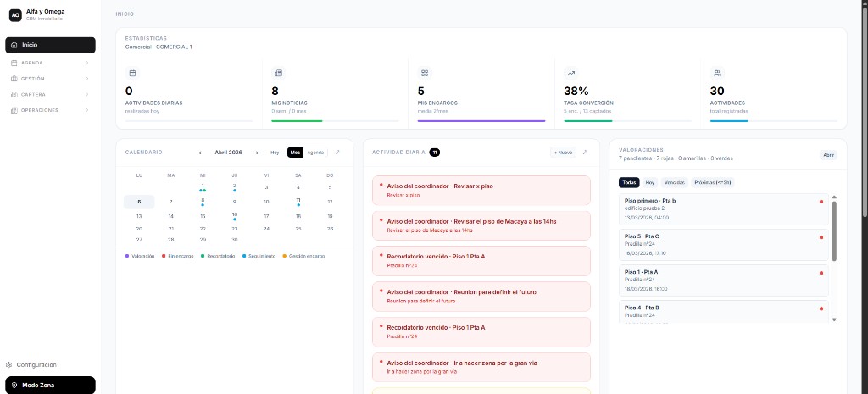
Task: Switch calendar to Agenda view
Action: tap(315, 153)
